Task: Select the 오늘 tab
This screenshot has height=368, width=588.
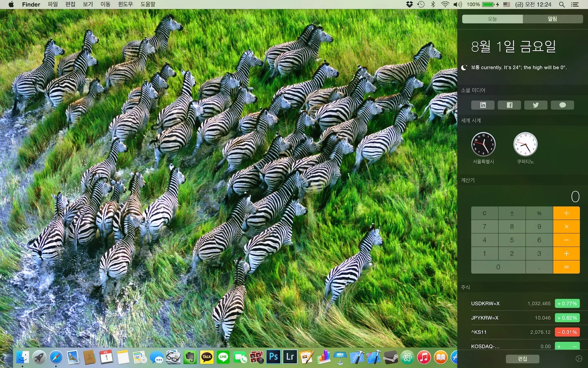Action: [x=492, y=19]
